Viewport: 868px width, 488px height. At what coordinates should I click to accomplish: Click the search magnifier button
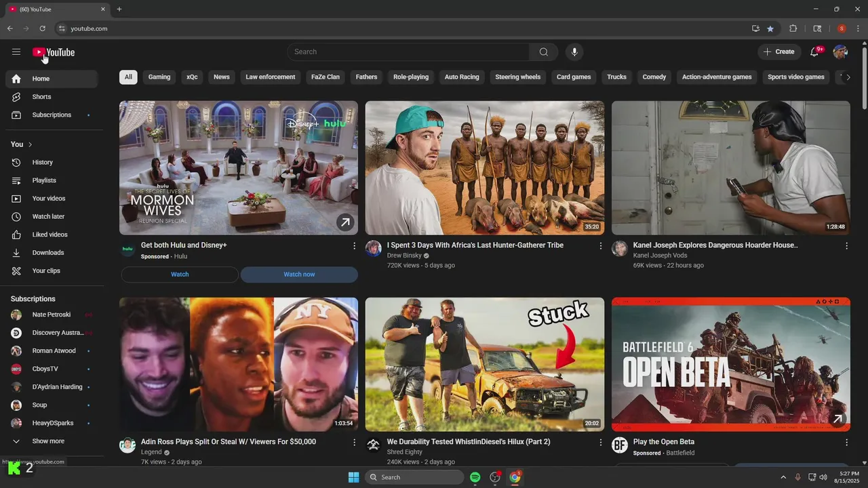(x=544, y=52)
